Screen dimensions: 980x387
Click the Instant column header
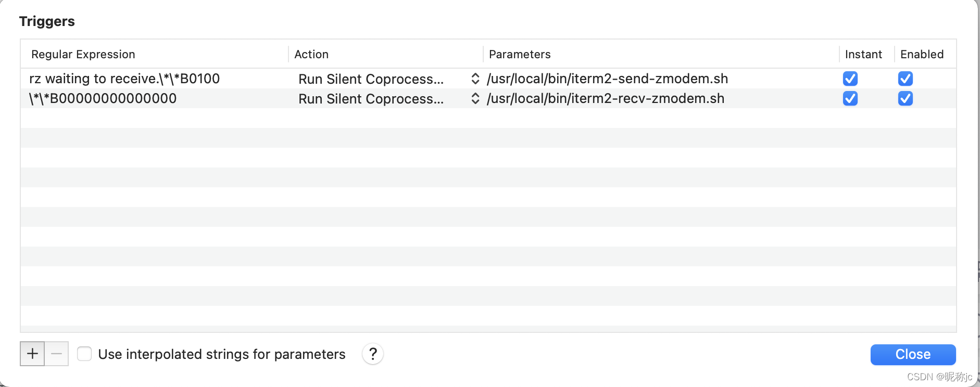[x=863, y=54]
